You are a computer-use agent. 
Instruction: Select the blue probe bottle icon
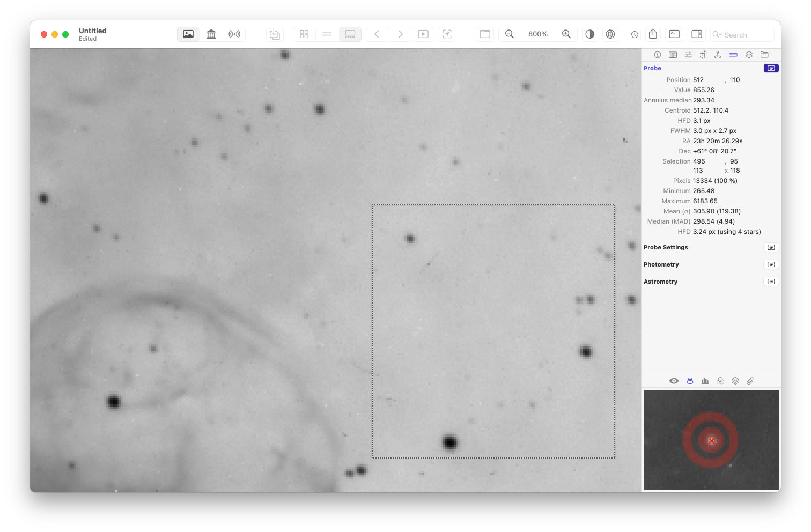point(690,381)
